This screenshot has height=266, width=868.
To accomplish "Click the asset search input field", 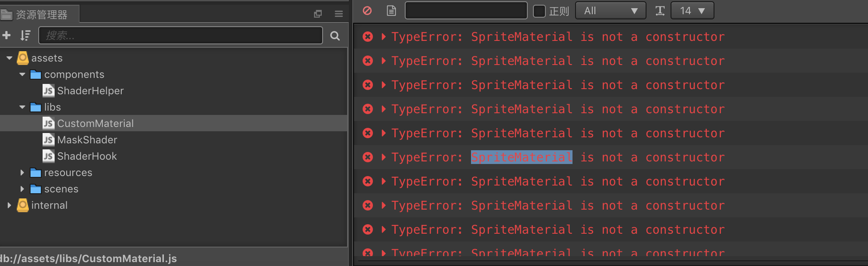I will (x=181, y=35).
